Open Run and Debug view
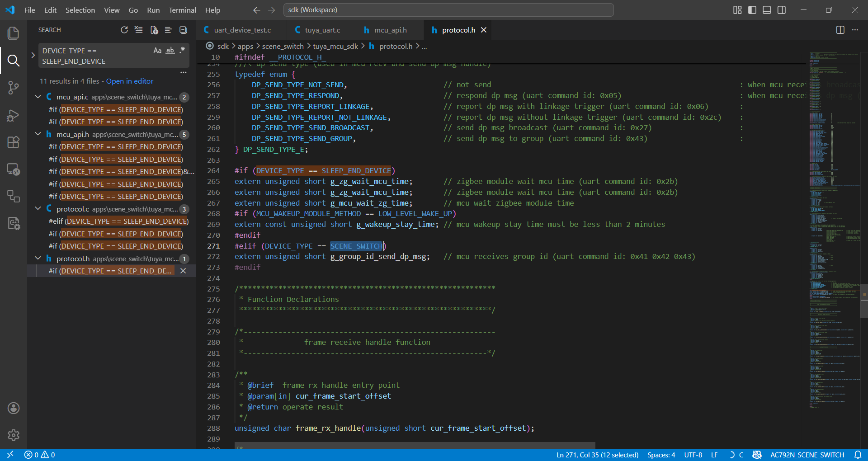The width and height of the screenshot is (868, 461). [x=14, y=115]
